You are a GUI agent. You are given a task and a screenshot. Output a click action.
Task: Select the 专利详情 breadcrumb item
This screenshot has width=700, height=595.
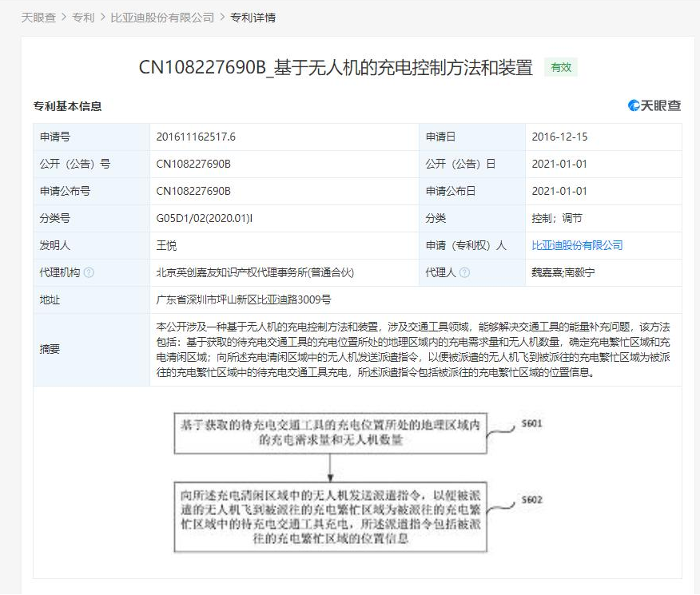click(x=253, y=18)
